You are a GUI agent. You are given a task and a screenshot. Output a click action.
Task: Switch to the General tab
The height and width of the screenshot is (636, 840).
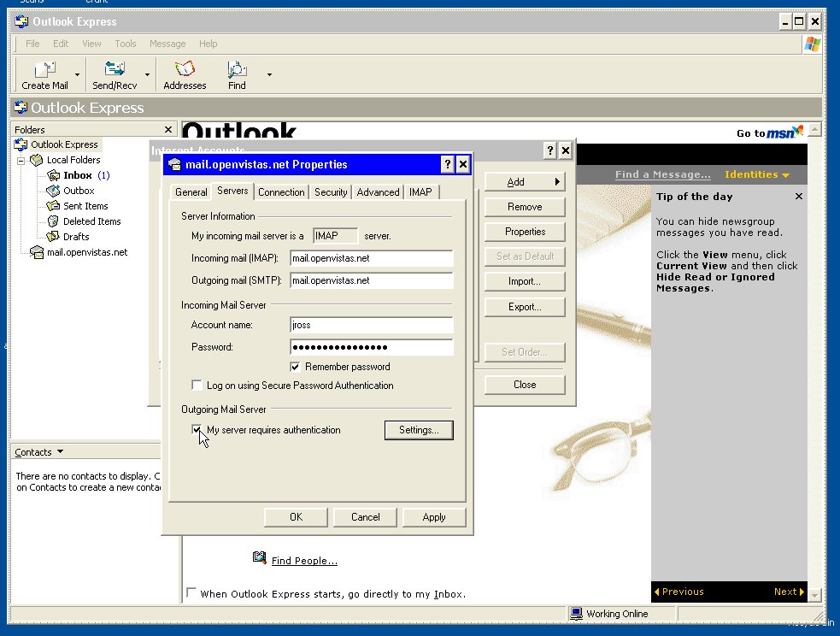tap(191, 192)
